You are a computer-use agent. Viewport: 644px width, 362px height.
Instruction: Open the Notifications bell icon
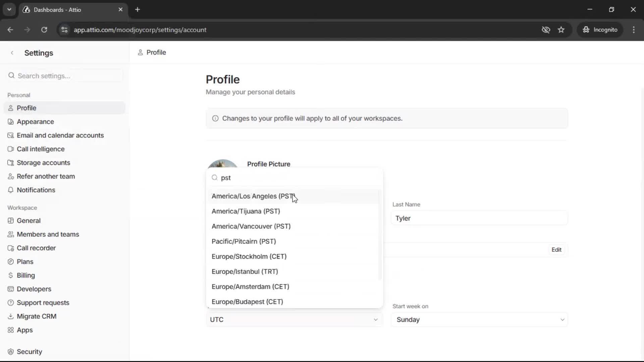pos(11,190)
